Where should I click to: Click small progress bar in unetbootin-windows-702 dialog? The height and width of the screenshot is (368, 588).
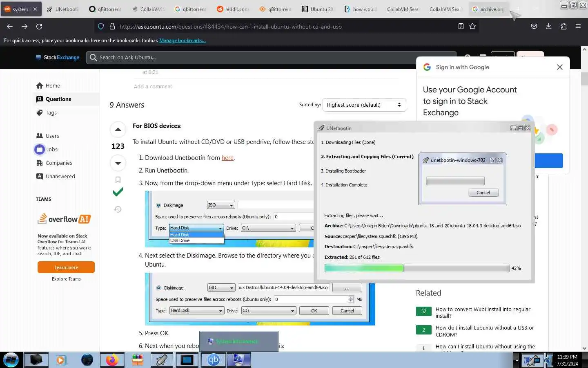(455, 181)
